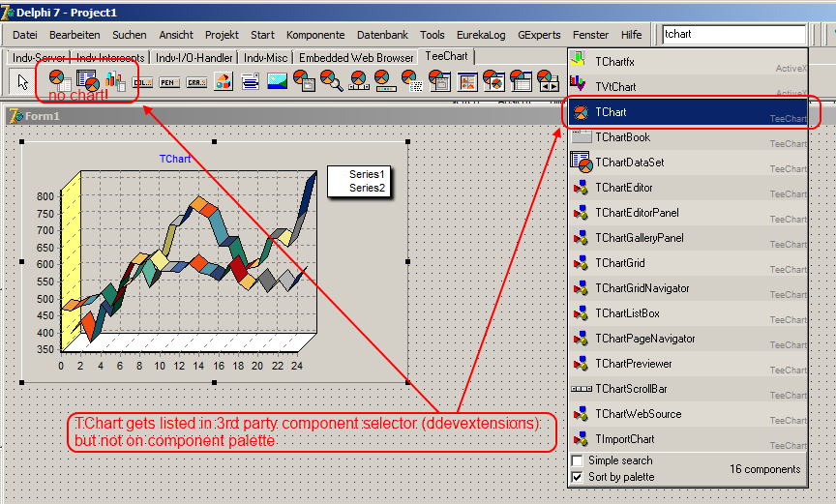Open the Komponente menu
Image resolution: width=836 pixels, height=504 pixels.
(x=315, y=35)
